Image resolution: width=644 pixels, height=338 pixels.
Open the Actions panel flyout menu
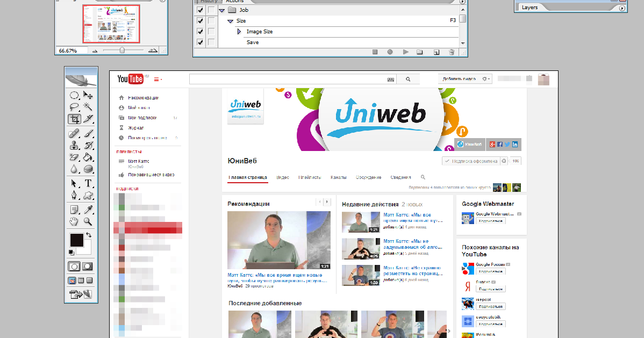[462, 2]
